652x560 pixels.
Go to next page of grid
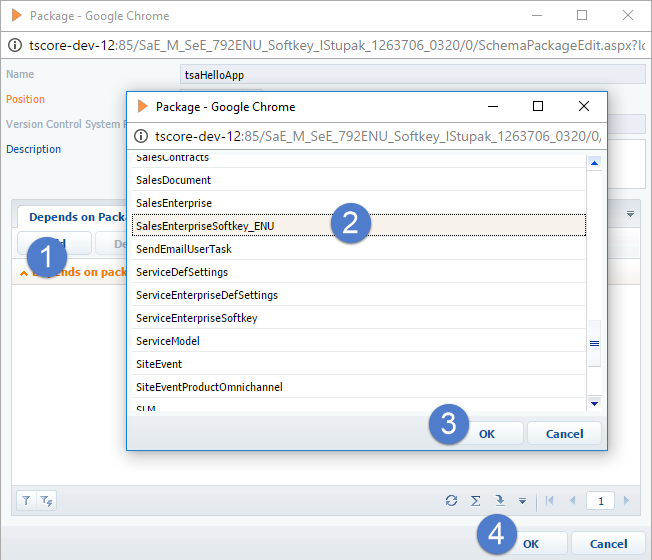tap(626, 500)
